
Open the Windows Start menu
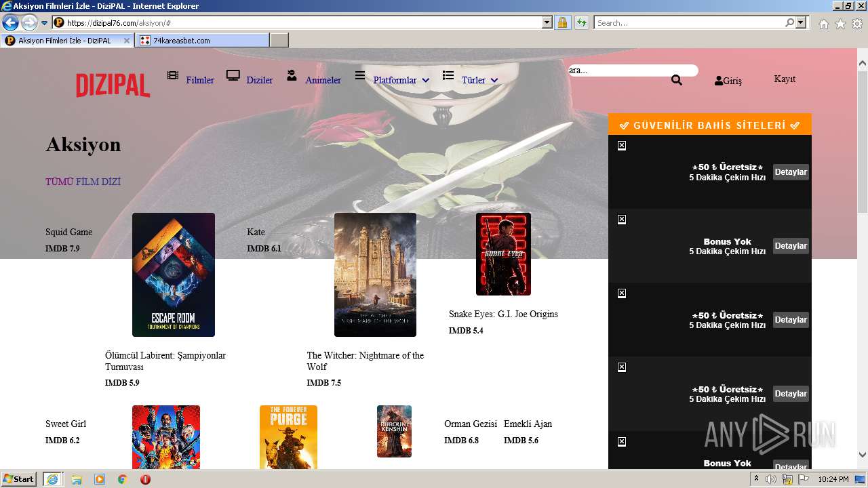(18, 479)
